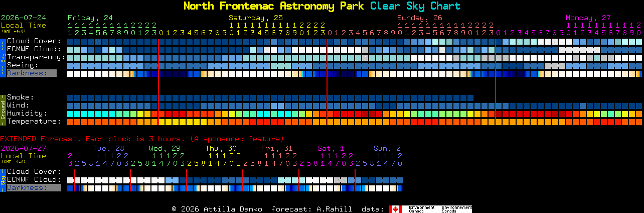The image size is (644, 213).
Task: Click the Friday, 24 day header
Action: [90, 18]
